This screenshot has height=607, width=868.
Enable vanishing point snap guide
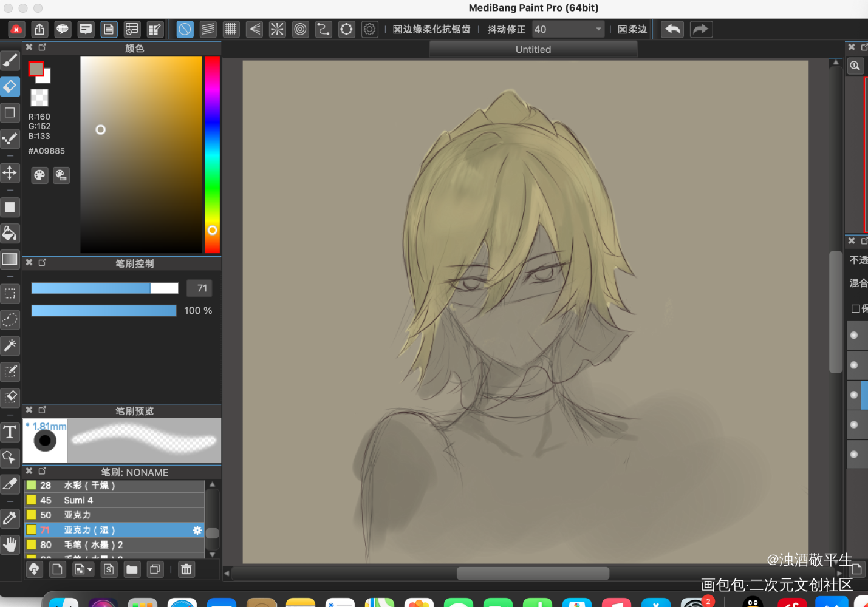pos(254,29)
